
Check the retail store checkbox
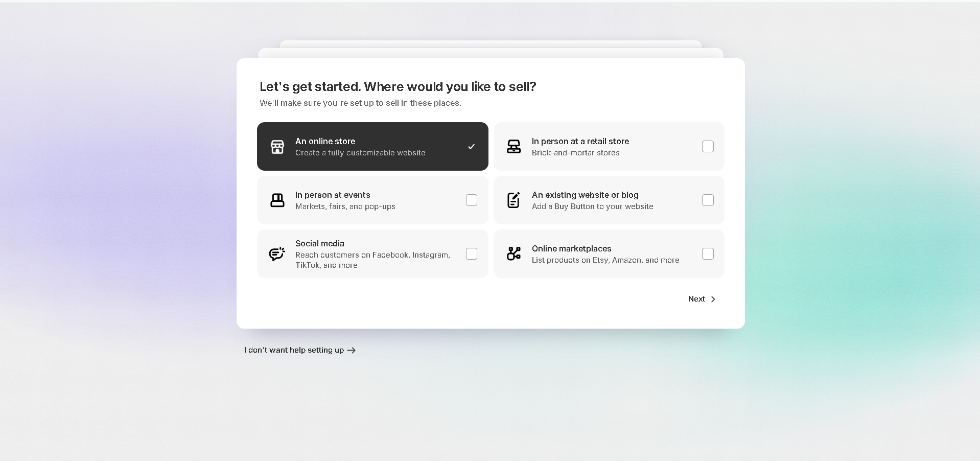point(708,147)
